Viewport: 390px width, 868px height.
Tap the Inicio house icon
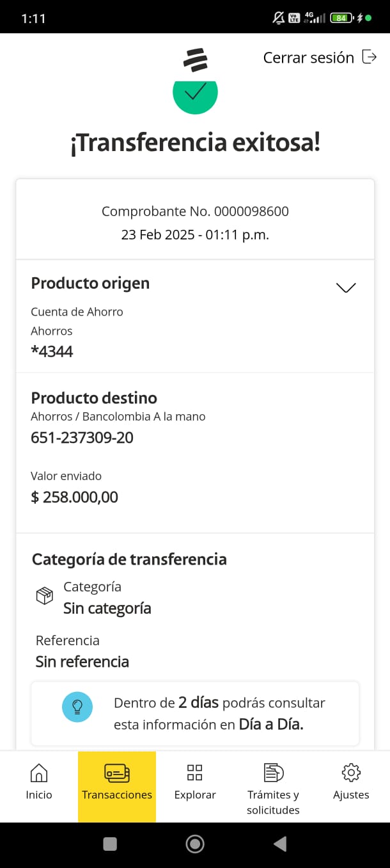(x=39, y=773)
